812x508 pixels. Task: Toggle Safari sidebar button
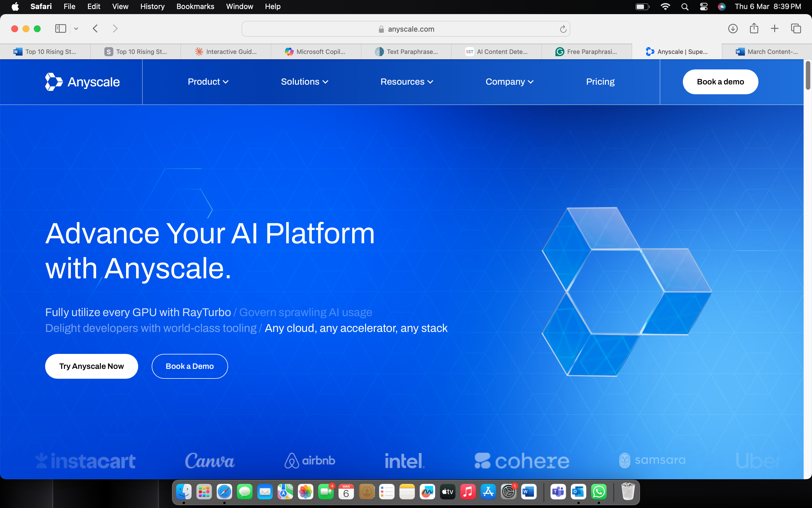click(x=60, y=29)
